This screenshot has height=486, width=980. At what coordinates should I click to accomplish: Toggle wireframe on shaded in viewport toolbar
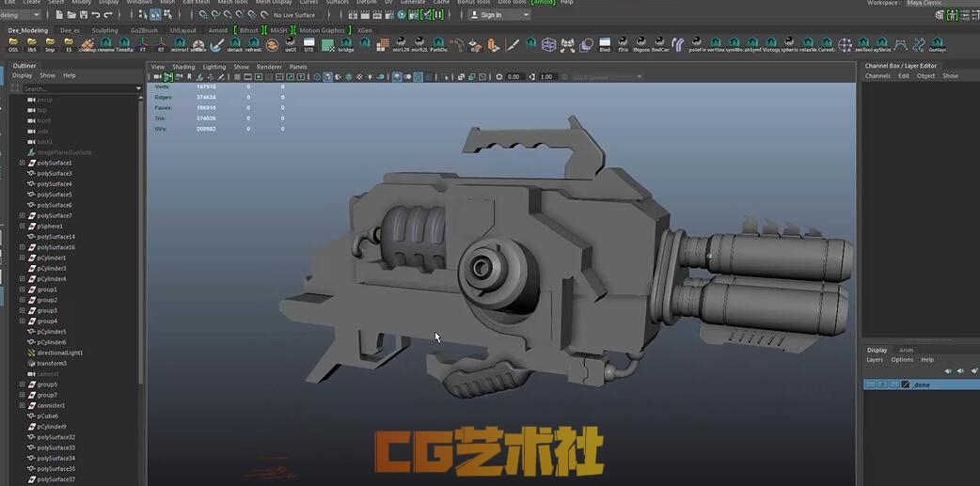[348, 77]
